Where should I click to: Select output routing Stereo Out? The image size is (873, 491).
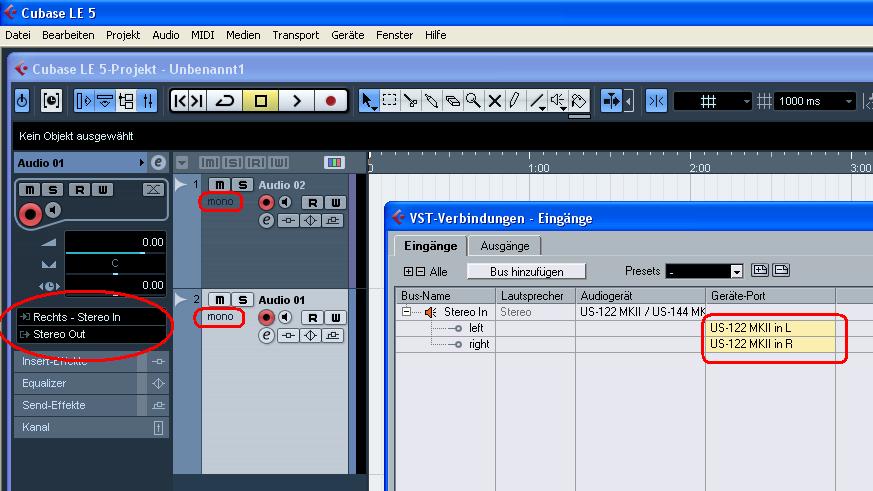pyautogui.click(x=92, y=334)
